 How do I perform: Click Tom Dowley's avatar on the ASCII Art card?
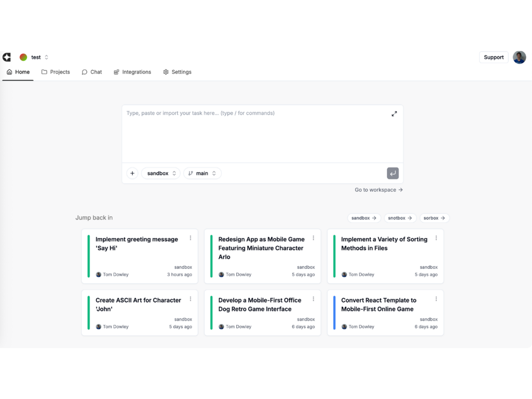click(98, 327)
